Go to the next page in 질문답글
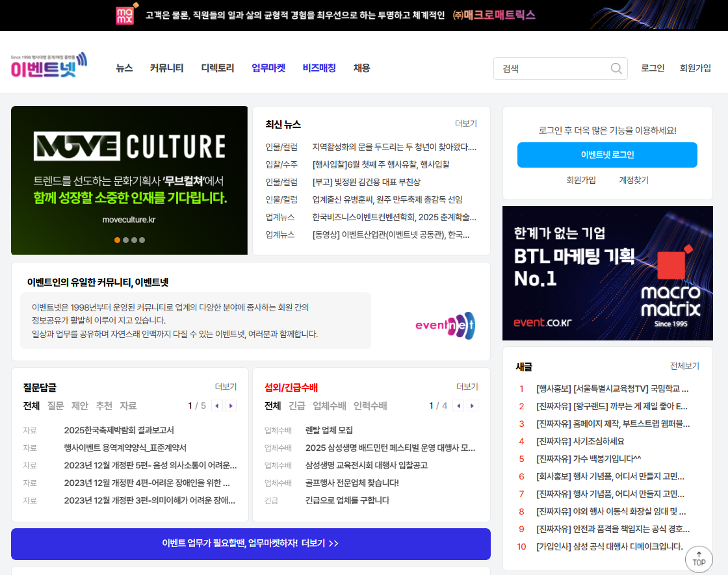The image size is (728, 575). pos(231,405)
